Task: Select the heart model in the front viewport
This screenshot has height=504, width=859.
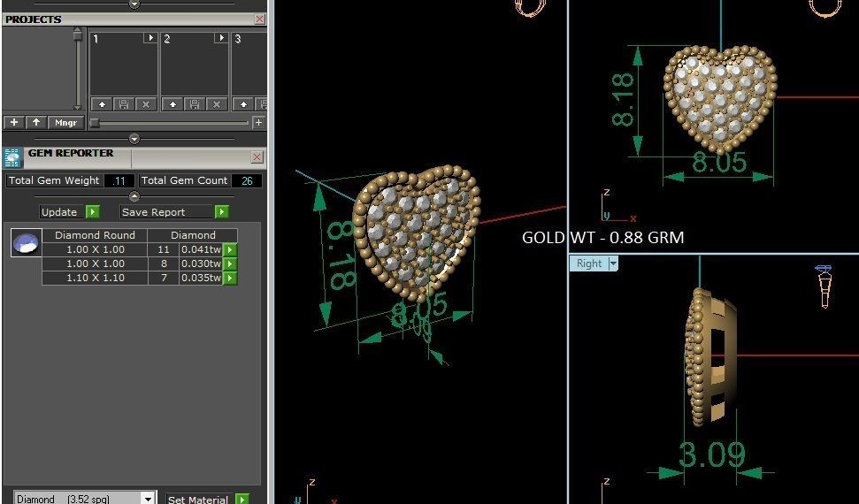Action: coord(720,100)
